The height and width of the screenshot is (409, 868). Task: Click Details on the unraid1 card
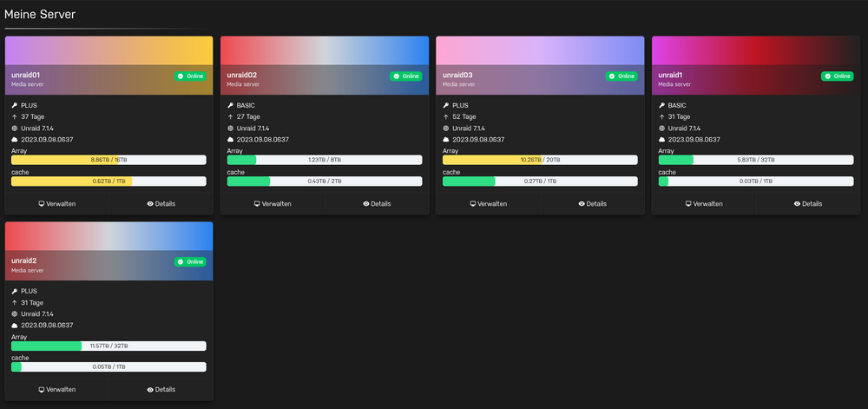click(808, 204)
